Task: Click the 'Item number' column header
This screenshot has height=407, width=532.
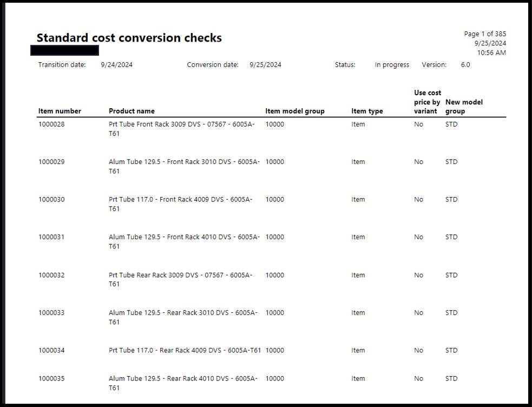Action: point(60,111)
